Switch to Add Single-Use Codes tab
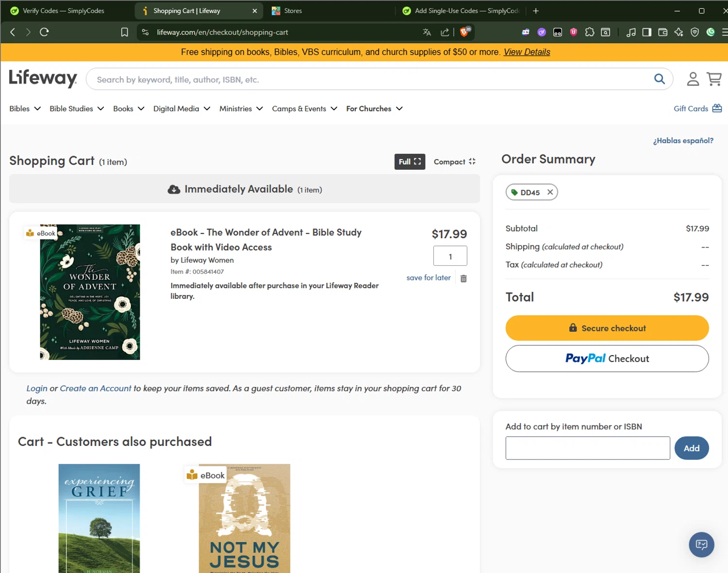Viewport: 728px width, 573px height. pyautogui.click(x=461, y=11)
